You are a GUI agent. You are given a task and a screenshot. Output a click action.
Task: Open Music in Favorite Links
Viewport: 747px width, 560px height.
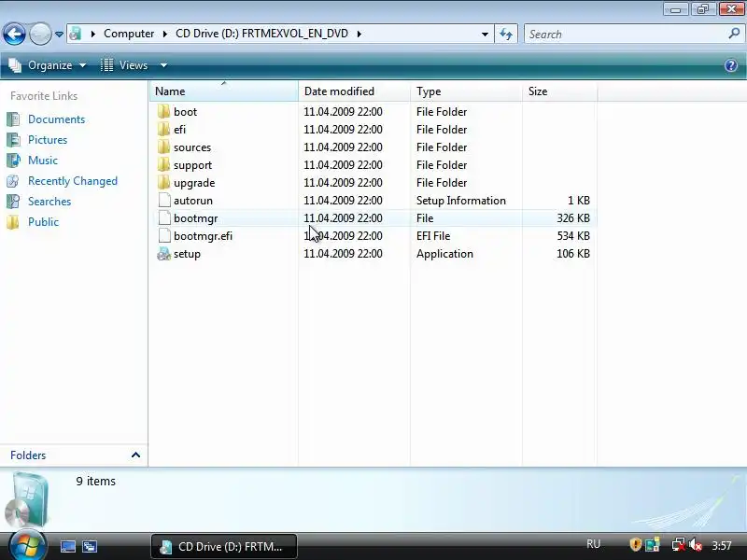tap(43, 161)
